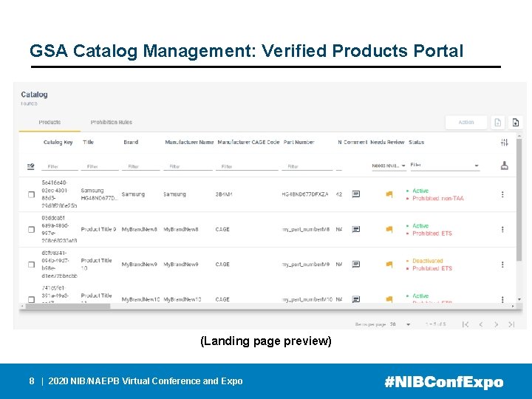Screen dimensions: 532x399
Task: Click 'Product Title 9' title cell
Action: click(98, 229)
